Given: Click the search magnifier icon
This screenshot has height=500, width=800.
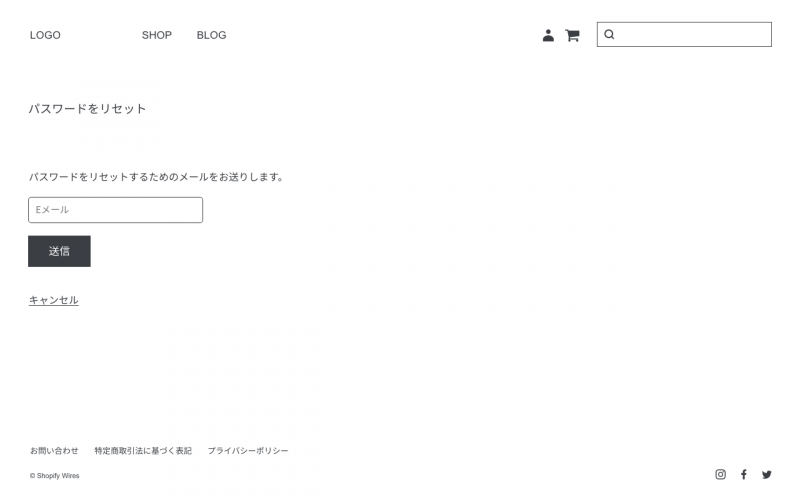Looking at the screenshot, I should pyautogui.click(x=609, y=34).
